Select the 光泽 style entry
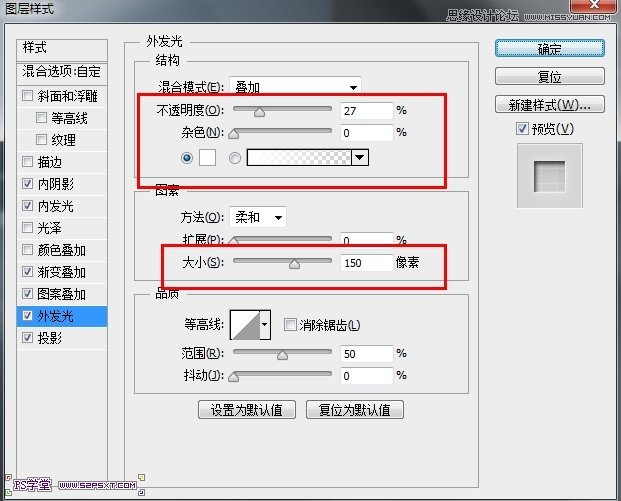621x501 pixels. [62, 228]
